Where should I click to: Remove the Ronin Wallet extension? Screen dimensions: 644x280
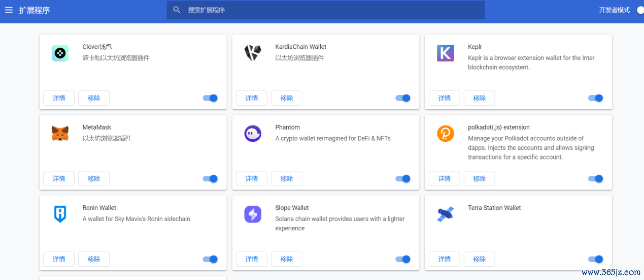pyautogui.click(x=94, y=259)
